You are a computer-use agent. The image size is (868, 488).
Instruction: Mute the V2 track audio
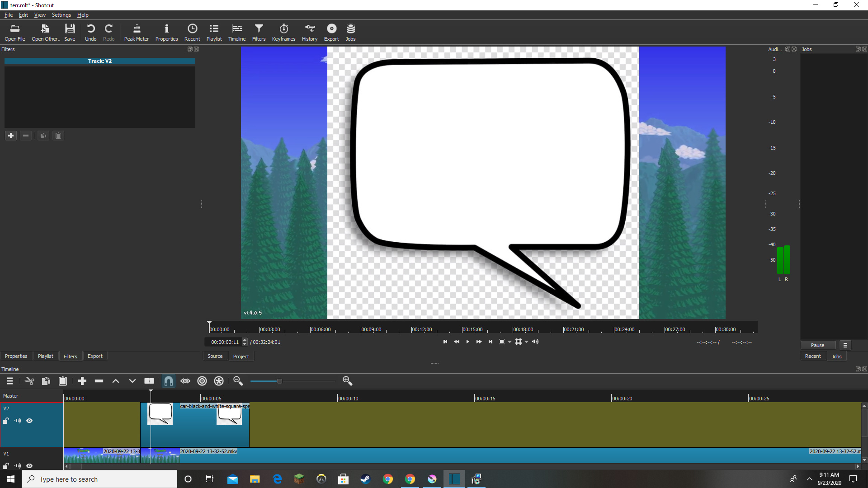click(18, 421)
